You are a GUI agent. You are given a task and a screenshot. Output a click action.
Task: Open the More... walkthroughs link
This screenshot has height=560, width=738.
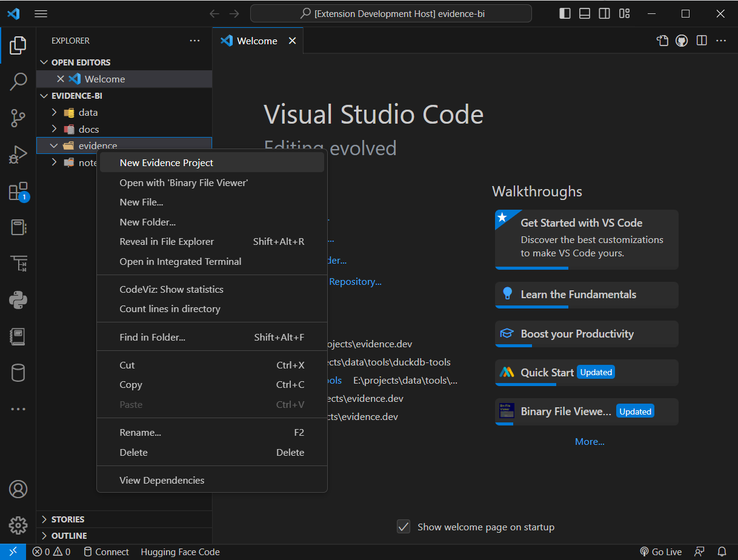(590, 441)
